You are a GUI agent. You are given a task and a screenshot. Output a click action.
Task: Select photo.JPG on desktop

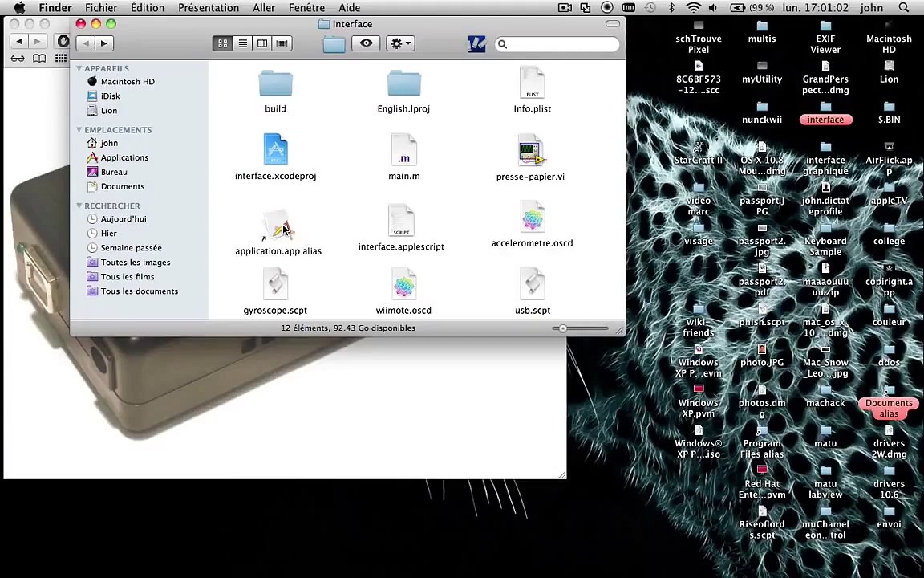(762, 356)
